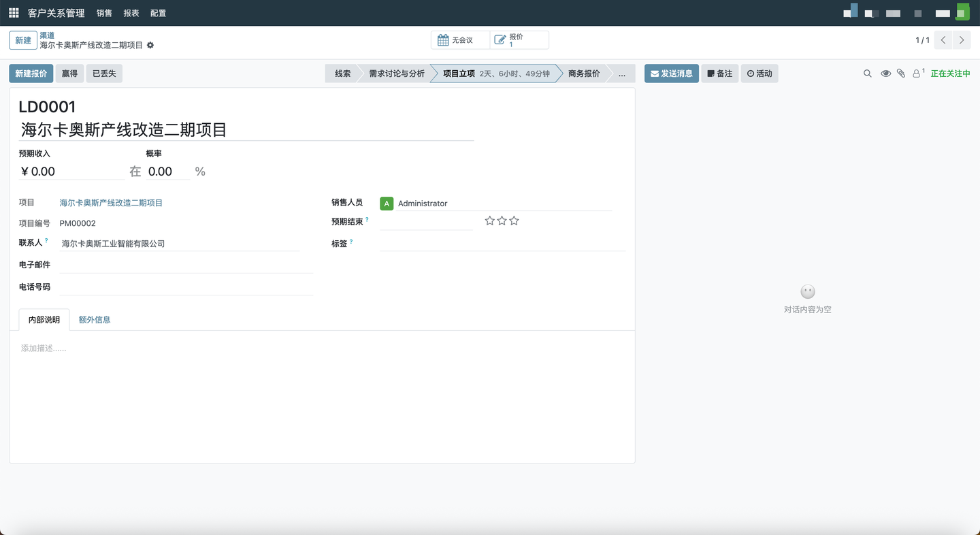Toggle the eye icon in the chatter header
This screenshot has width=980, height=535.
(x=885, y=74)
